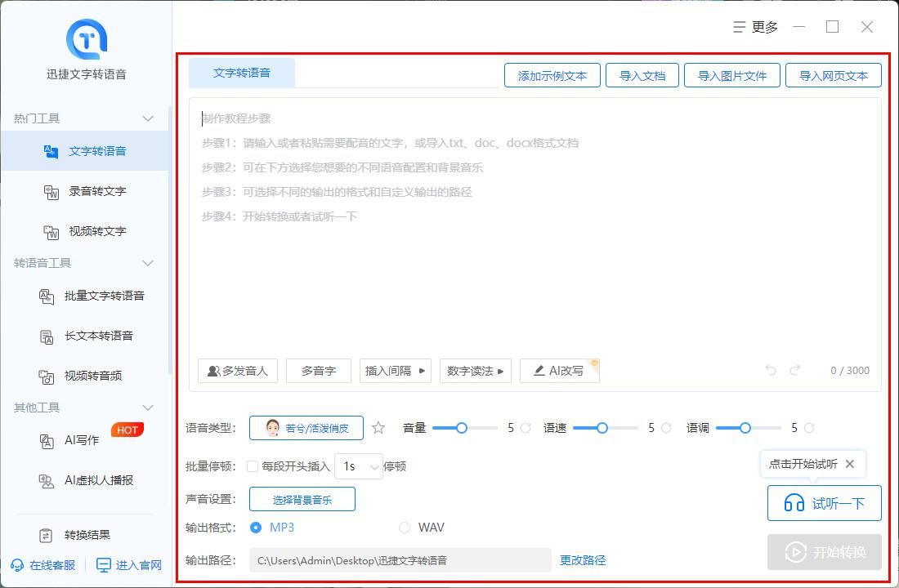Image resolution: width=899 pixels, height=588 pixels.
Task: Favorite the voice with the star icon
Action: tap(378, 428)
